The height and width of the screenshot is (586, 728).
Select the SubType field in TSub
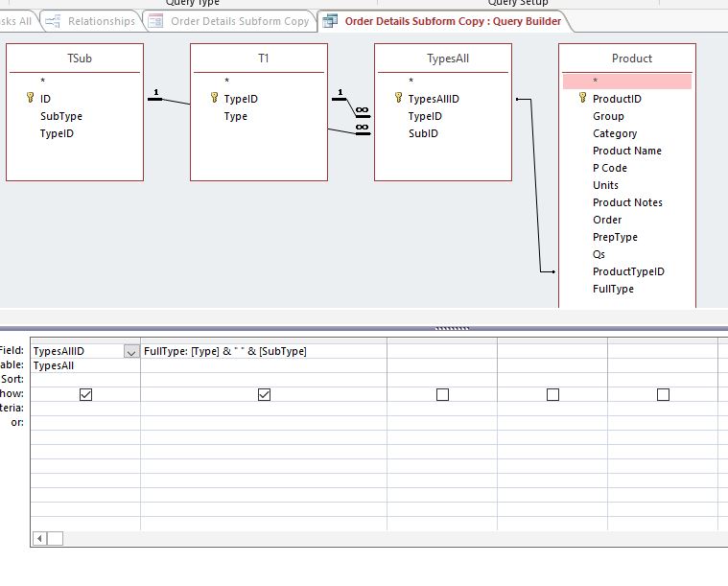click(61, 116)
